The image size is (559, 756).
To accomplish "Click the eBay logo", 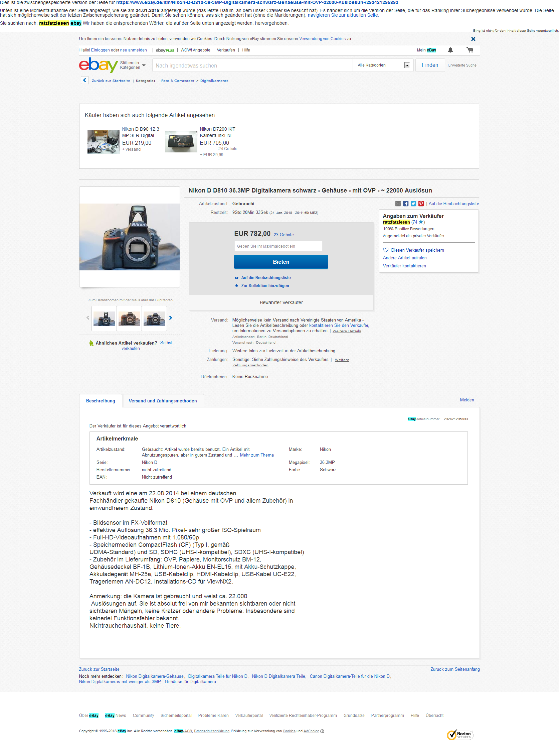I will point(98,65).
